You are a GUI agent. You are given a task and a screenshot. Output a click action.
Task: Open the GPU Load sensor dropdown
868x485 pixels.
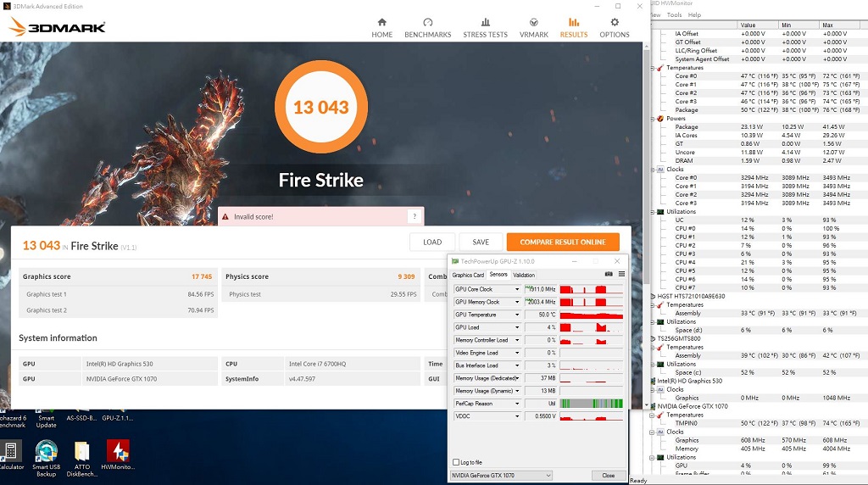[x=517, y=327]
